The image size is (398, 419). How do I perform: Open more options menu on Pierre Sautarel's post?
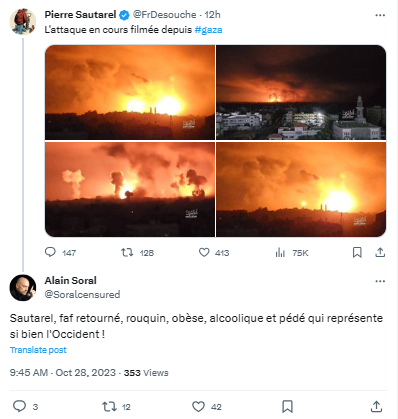tap(380, 15)
